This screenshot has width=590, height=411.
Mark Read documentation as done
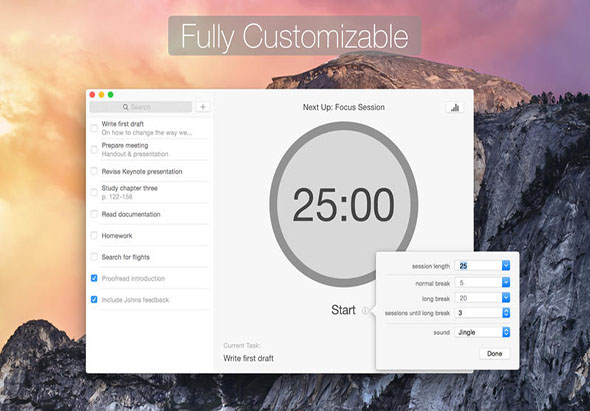(94, 214)
